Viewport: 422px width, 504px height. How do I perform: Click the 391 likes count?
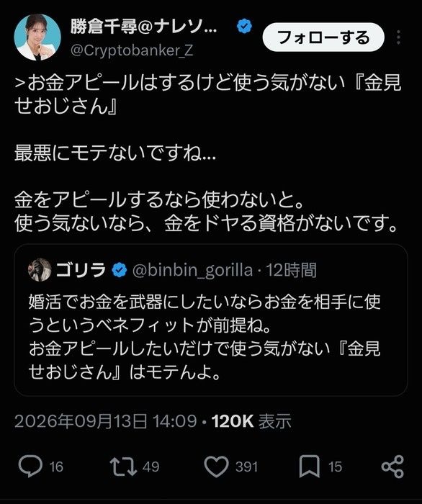(246, 467)
